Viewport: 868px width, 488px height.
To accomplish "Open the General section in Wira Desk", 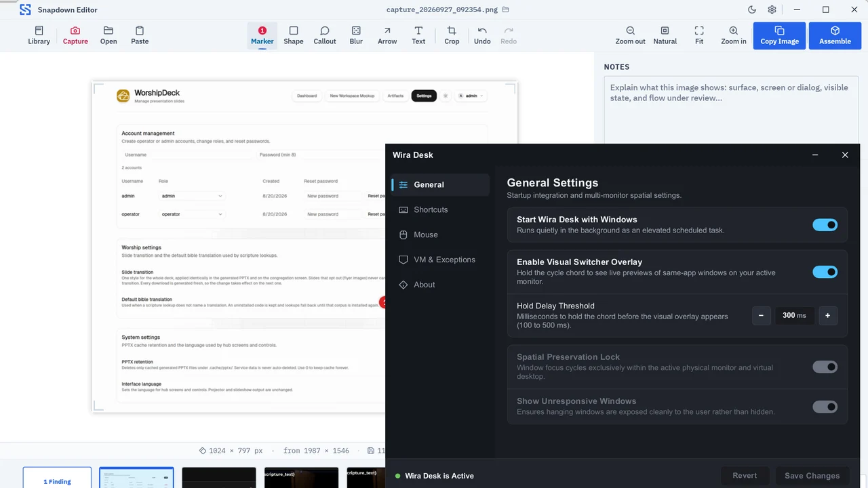I will tap(440, 184).
